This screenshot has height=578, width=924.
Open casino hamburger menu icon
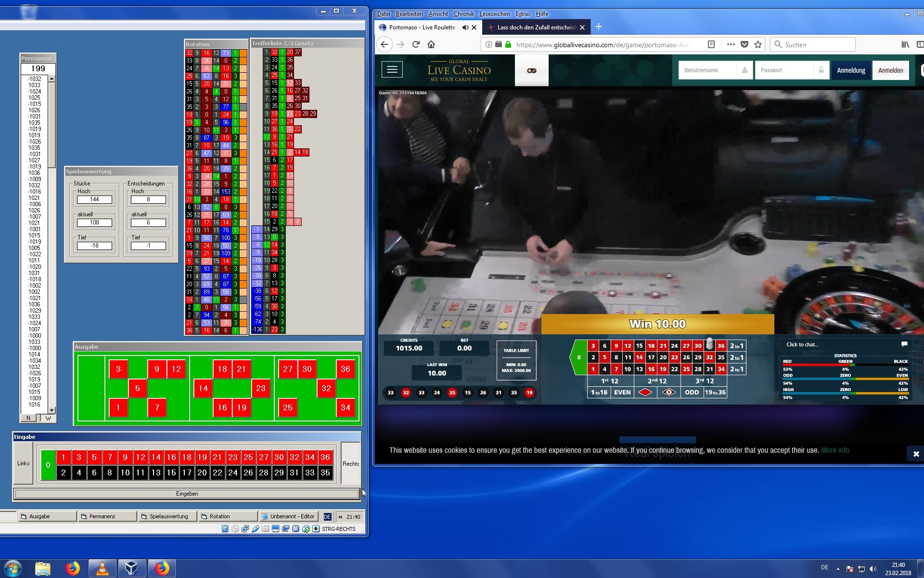click(x=392, y=70)
